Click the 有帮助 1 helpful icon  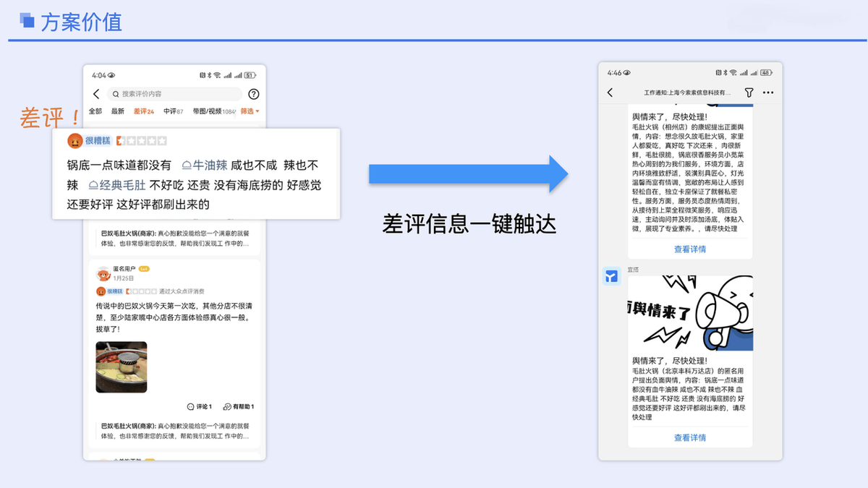(x=238, y=406)
